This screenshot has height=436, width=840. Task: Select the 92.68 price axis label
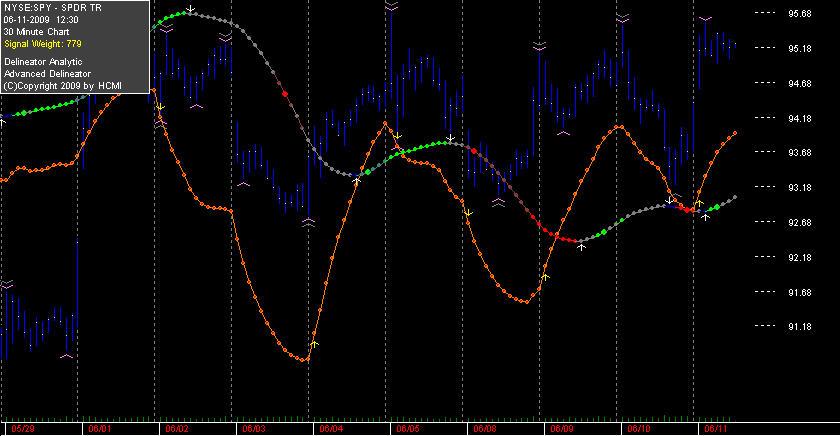tap(799, 223)
